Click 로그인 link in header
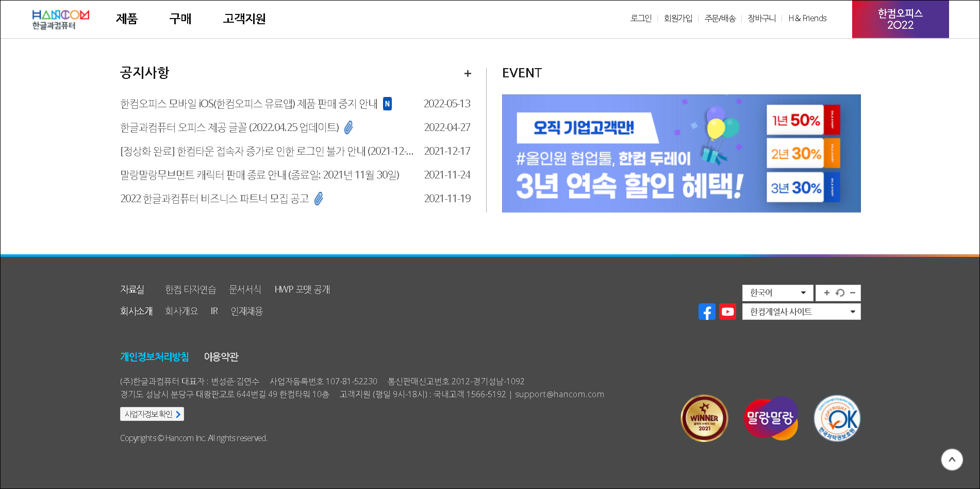This screenshot has height=489, width=980. pos(641,19)
